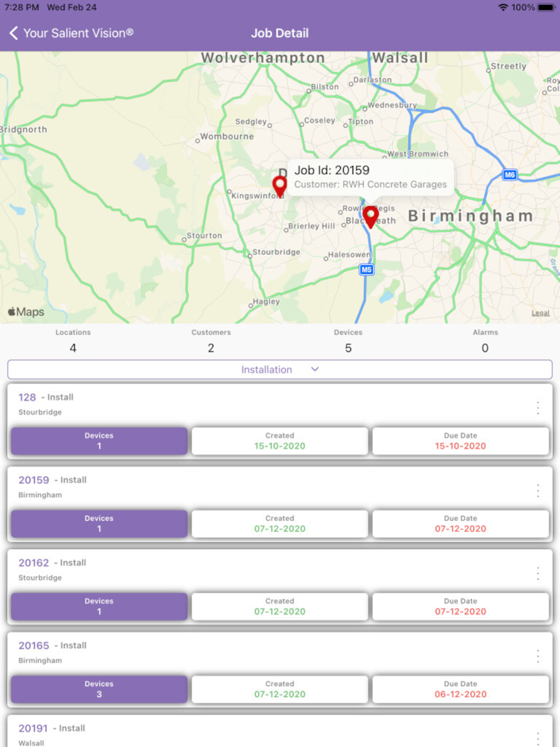560x747 pixels.
Task: Open the more options dots for job 20162
Action: coord(538,573)
